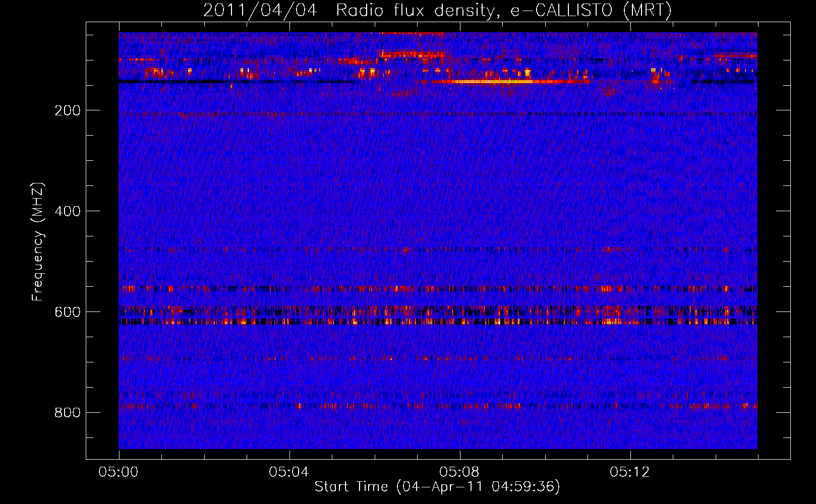This screenshot has width=816, height=504.
Task: Click the 05:00 time axis label
Action: (x=119, y=472)
